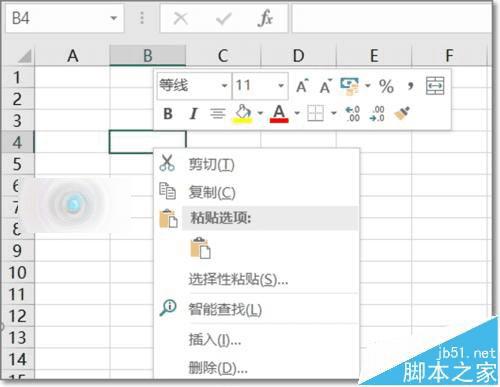
Task: Select column B header
Action: pyautogui.click(x=148, y=55)
